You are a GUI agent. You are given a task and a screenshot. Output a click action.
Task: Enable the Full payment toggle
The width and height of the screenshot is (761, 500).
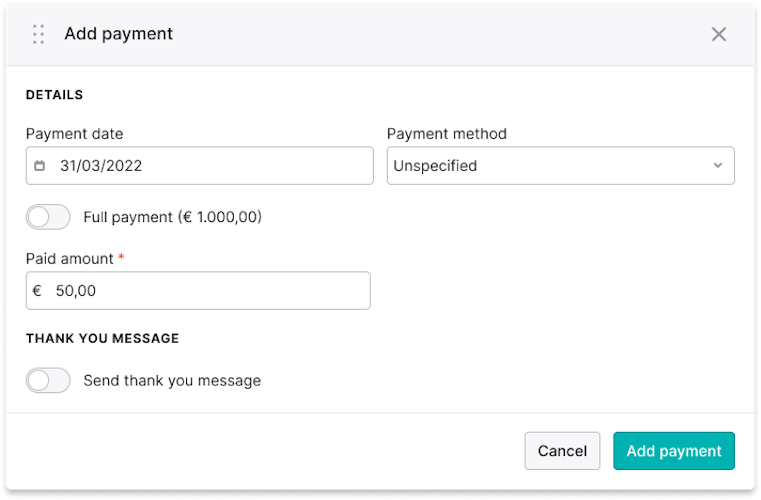click(48, 217)
